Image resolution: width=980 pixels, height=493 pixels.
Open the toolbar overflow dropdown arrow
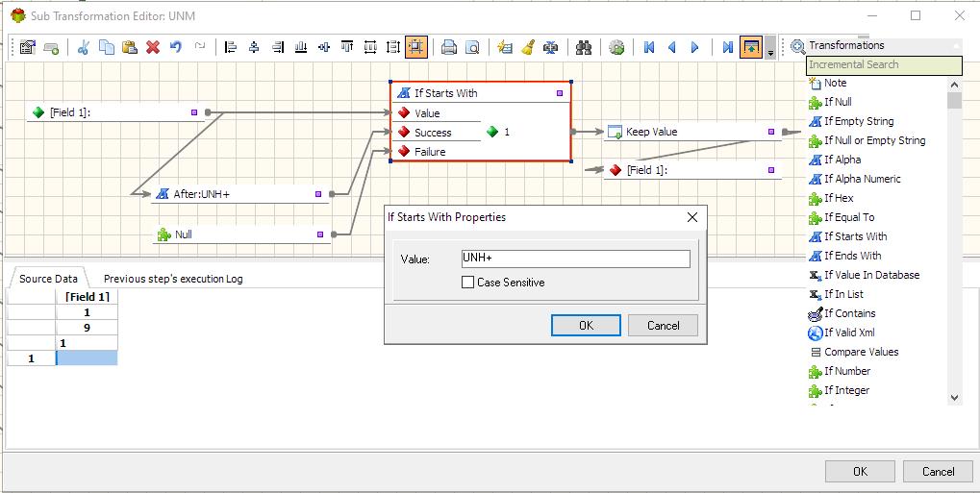point(770,49)
